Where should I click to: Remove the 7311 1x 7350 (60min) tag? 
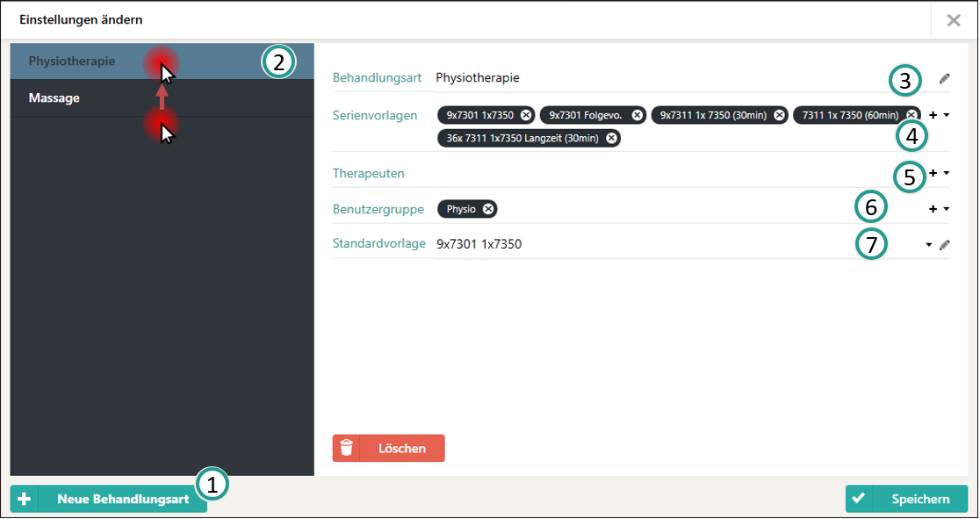(912, 115)
